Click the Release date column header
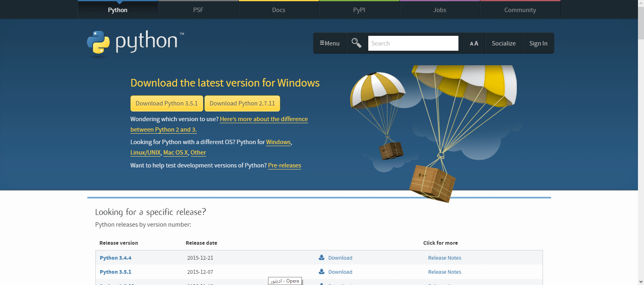Screen dimensions: 644x285 (x=201, y=243)
